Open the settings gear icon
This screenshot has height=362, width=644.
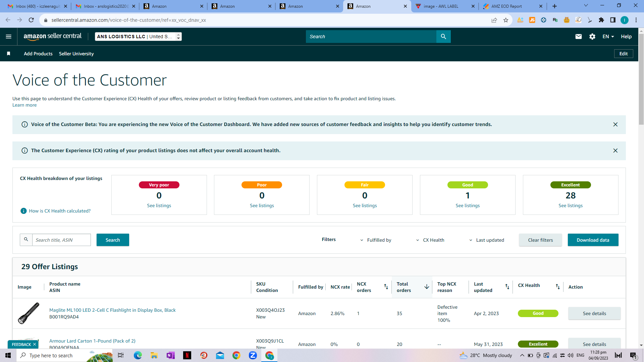click(x=592, y=37)
